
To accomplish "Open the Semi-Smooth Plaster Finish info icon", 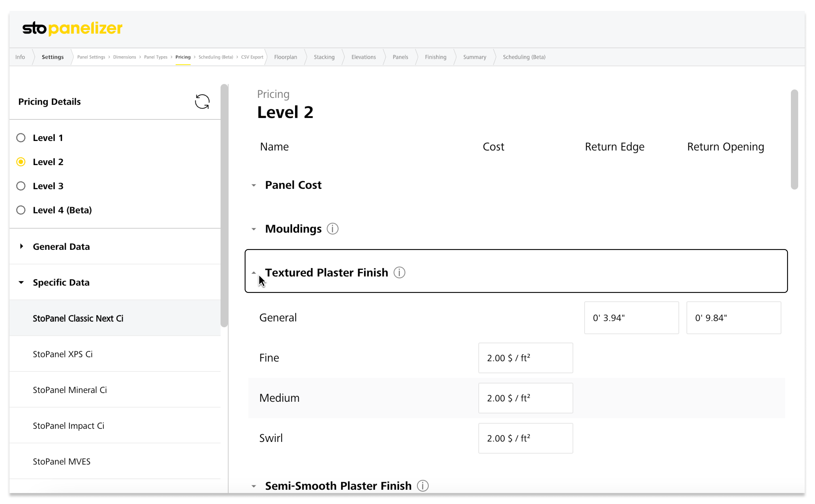I will click(423, 486).
